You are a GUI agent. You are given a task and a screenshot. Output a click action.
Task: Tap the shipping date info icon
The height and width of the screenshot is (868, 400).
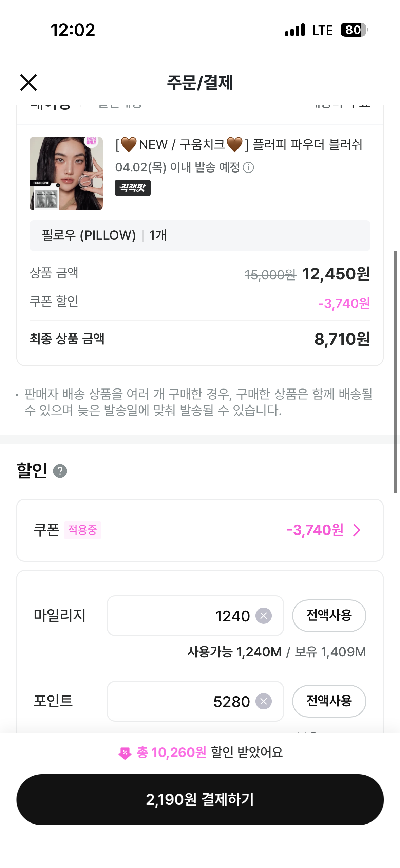248,167
